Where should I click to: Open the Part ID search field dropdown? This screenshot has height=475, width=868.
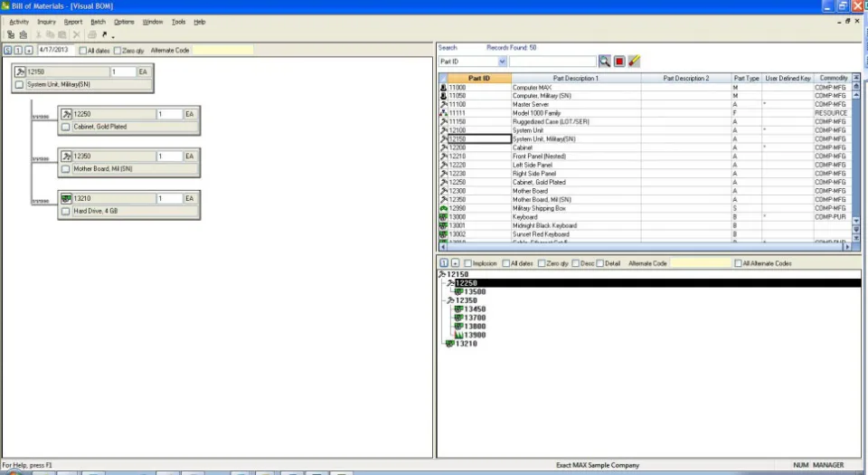pos(502,62)
